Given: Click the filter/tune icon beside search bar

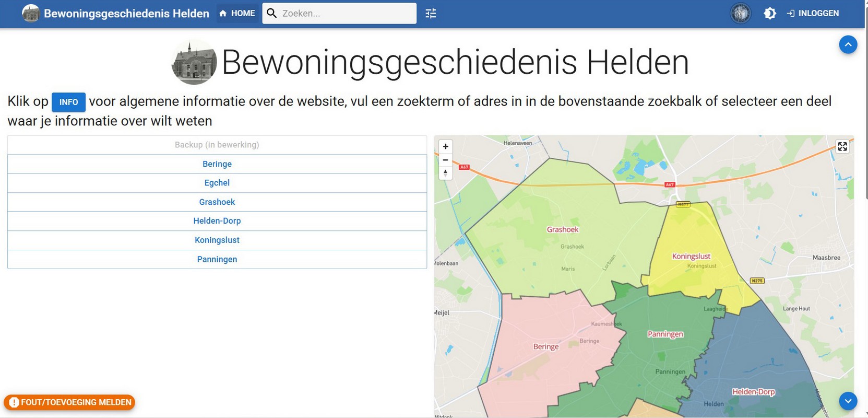Looking at the screenshot, I should click(431, 14).
